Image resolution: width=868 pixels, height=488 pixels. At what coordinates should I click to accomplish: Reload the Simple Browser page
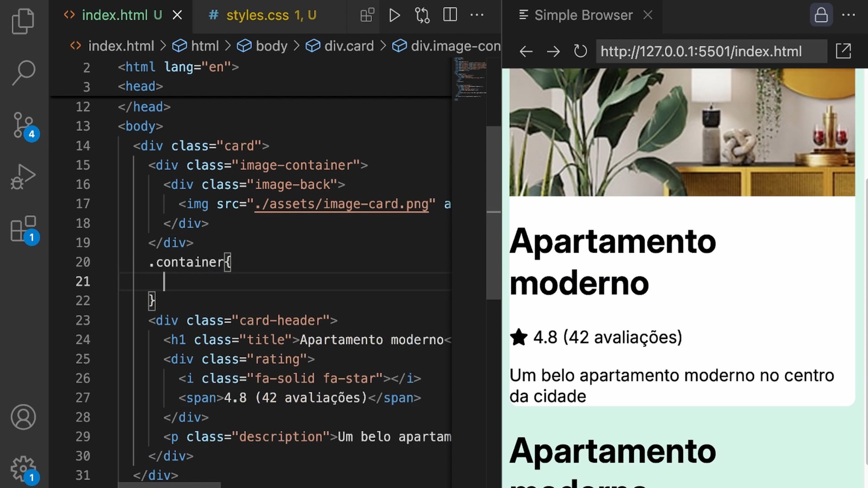[x=580, y=51]
